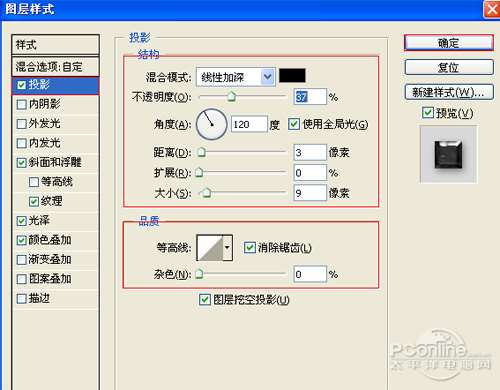
Task: Click the 确定 (OK) button
Action: click(x=449, y=43)
